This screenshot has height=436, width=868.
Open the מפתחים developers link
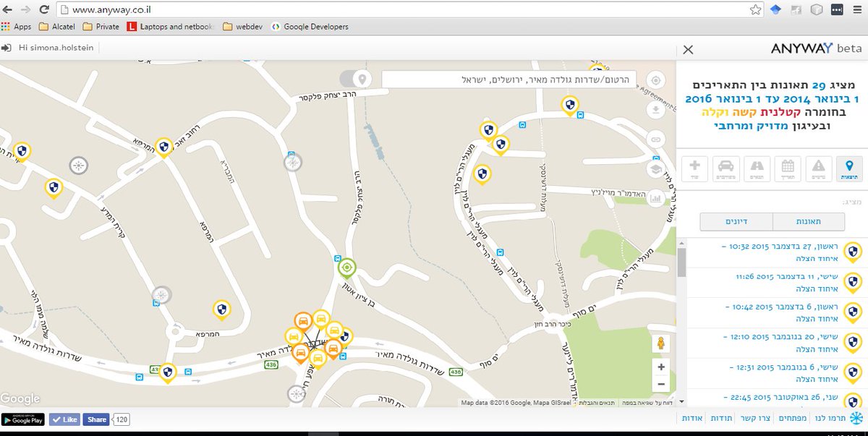pos(792,419)
